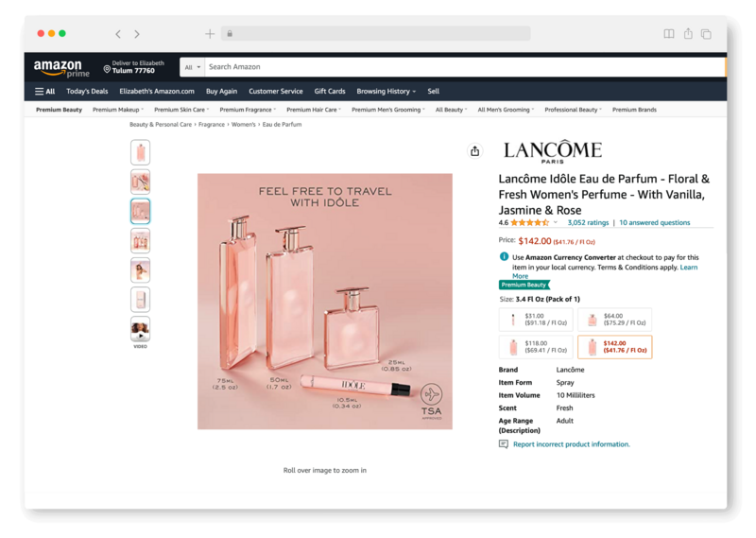Expand Browsing History dropdown
756x538 pixels.
pos(387,91)
